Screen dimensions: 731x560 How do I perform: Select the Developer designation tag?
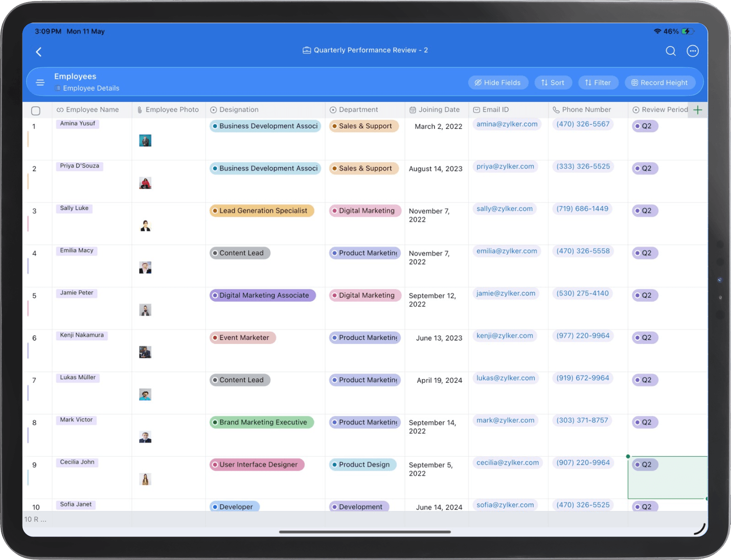[235, 506]
